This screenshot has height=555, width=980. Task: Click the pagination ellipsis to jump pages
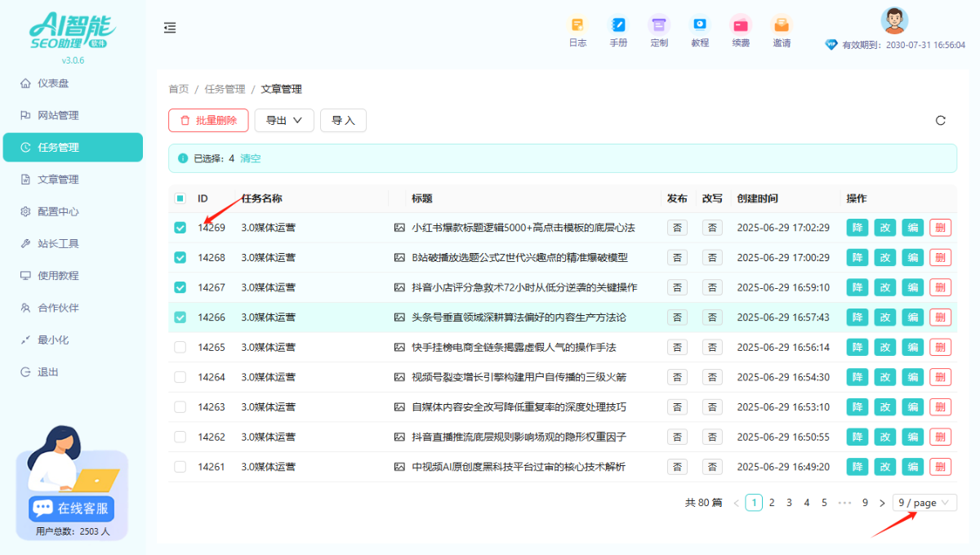844,503
